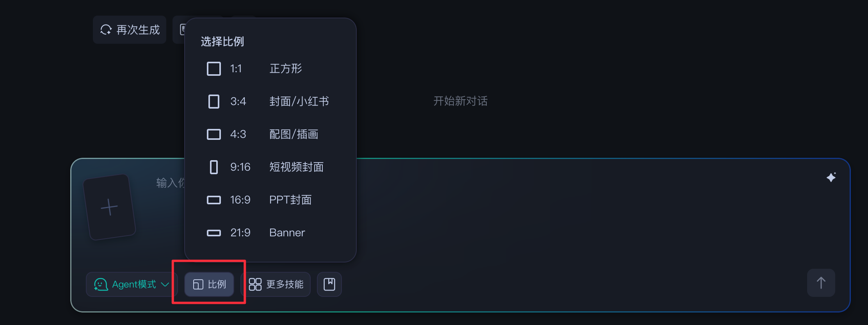This screenshot has width=868, height=325.
Task: Select the Banner menu entry
Action: [287, 233]
